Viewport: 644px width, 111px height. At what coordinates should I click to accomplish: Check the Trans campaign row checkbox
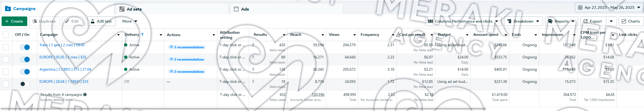pos(6,47)
